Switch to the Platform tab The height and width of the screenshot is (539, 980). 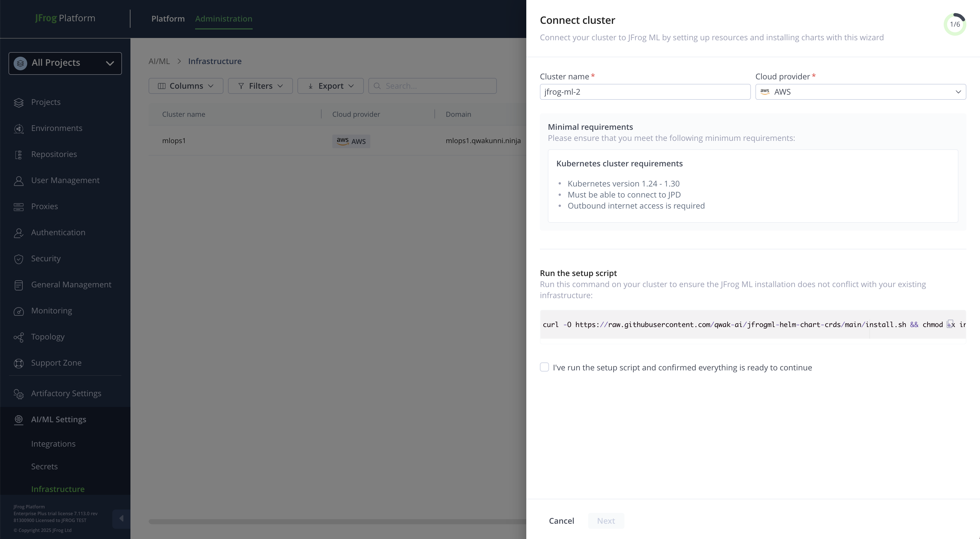(168, 19)
